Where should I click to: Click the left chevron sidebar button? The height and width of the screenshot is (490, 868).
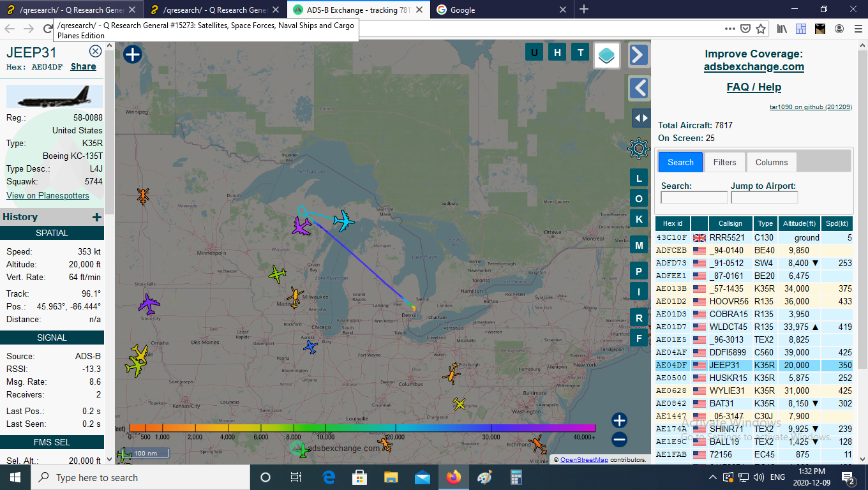639,88
